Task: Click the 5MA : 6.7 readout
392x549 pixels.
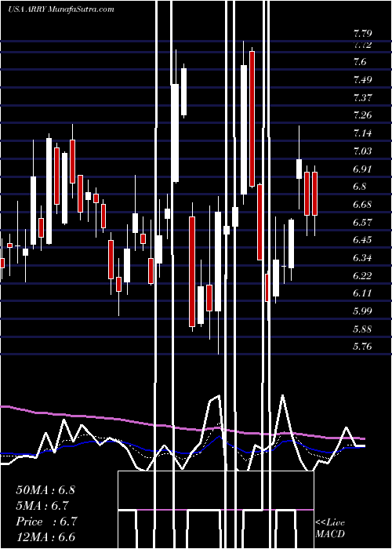Action: [x=42, y=506]
